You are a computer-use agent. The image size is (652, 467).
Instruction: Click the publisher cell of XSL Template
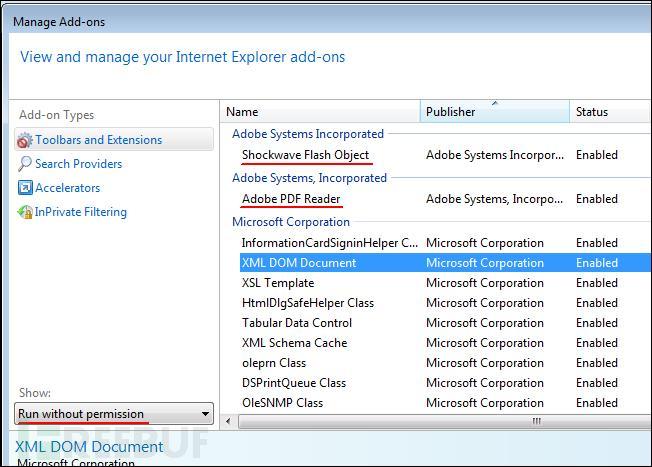[485, 283]
